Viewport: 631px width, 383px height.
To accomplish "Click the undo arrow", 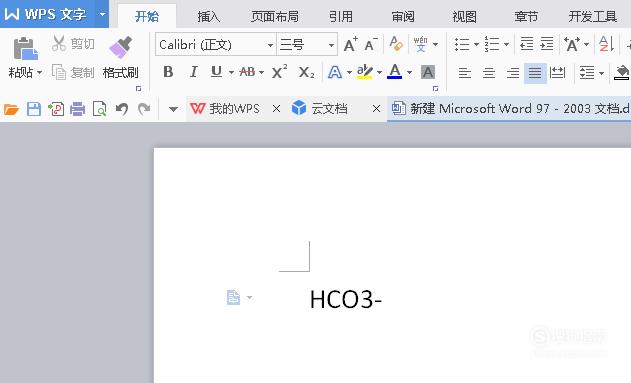I will (x=122, y=109).
